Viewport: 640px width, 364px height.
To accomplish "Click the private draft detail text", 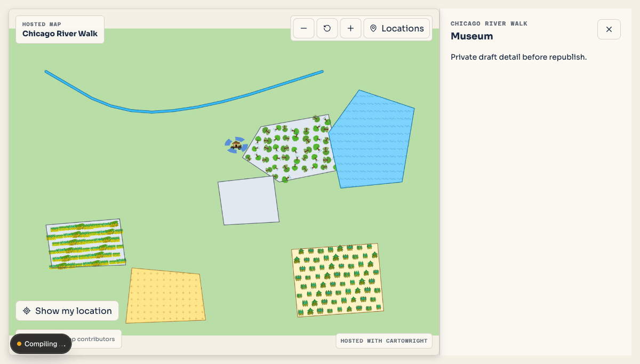I will [x=518, y=57].
